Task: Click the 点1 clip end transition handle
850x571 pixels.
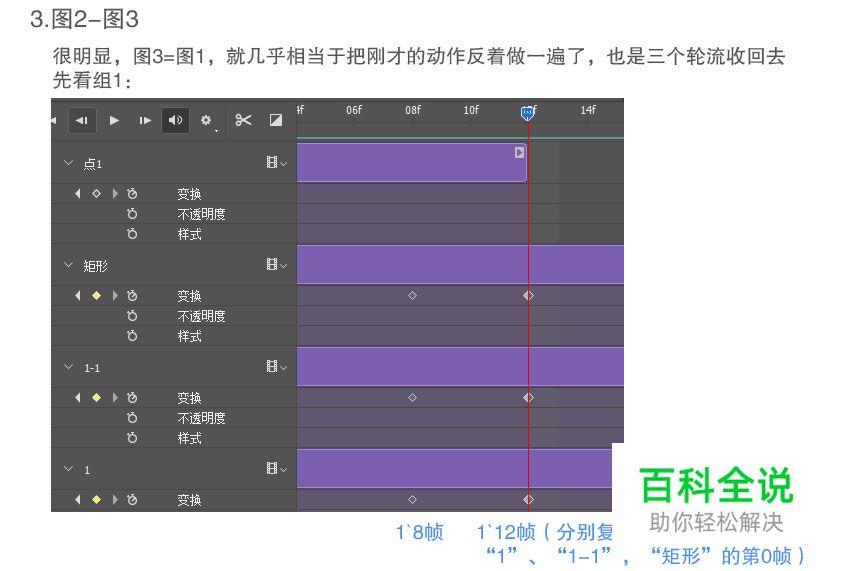Action: 519,153
